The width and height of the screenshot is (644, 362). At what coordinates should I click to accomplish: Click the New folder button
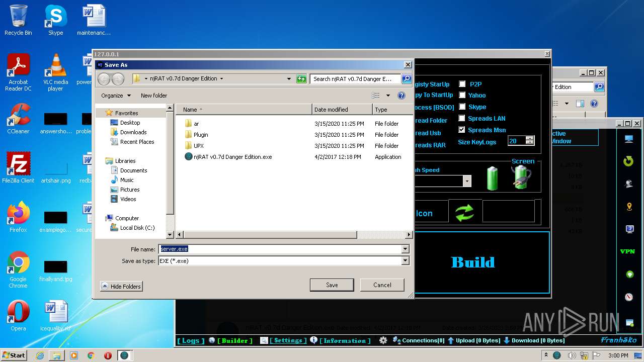pyautogui.click(x=154, y=96)
